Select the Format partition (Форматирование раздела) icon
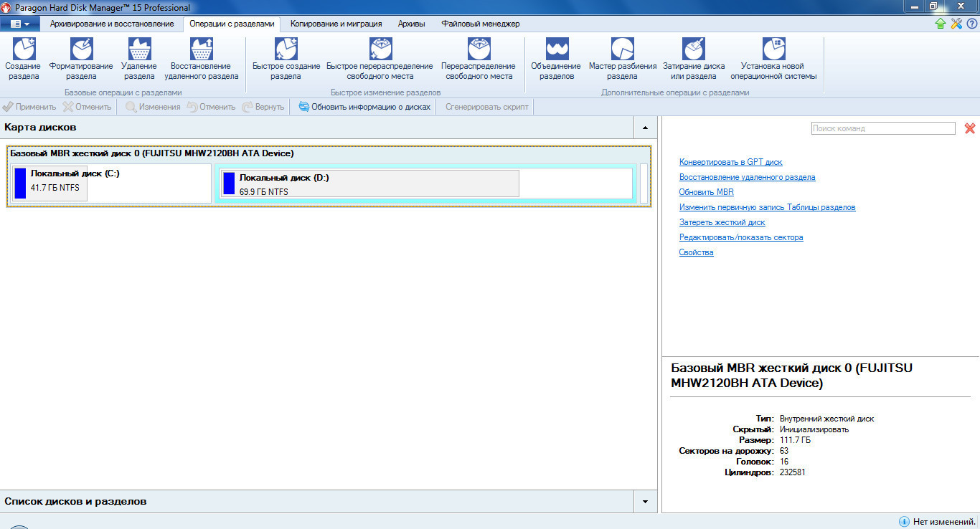Image resolution: width=980 pixels, height=529 pixels. coord(81,50)
